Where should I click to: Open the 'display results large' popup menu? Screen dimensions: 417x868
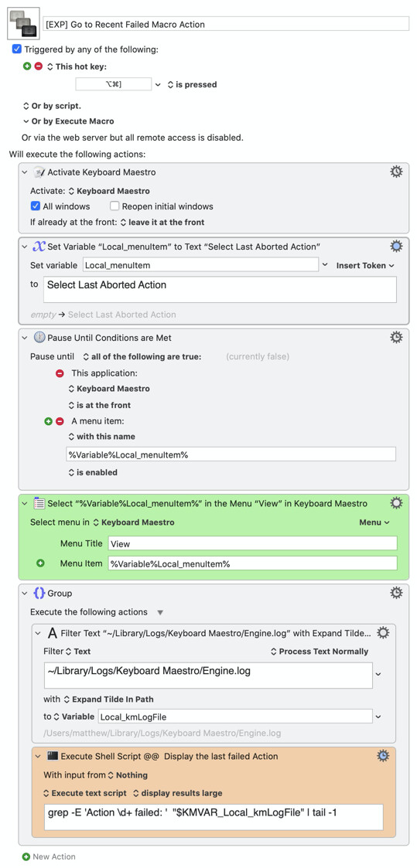178,793
